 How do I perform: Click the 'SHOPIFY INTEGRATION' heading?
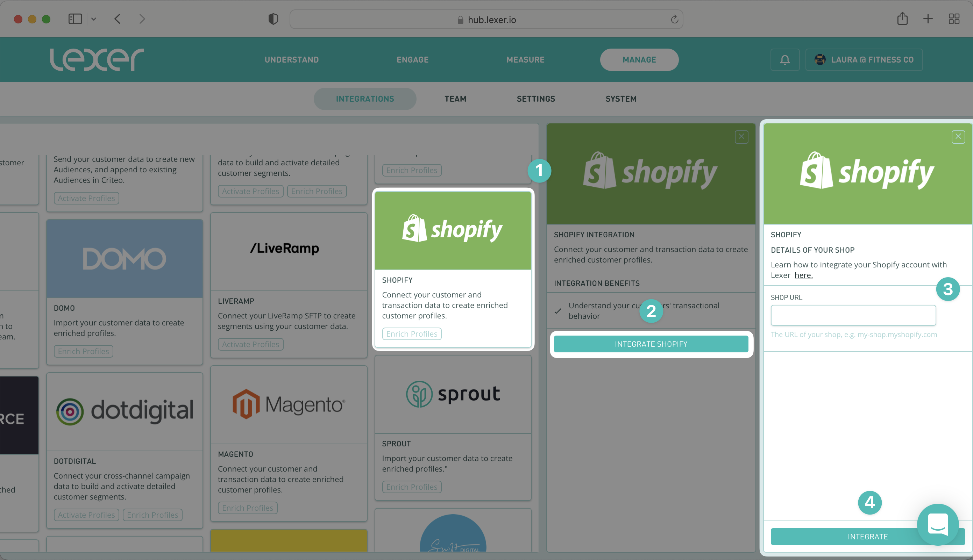tap(594, 234)
